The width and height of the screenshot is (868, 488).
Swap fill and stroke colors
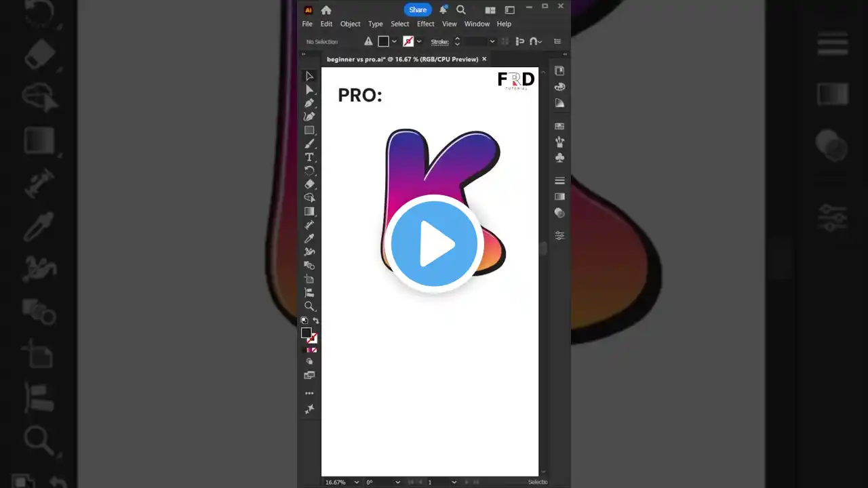pyautogui.click(x=315, y=321)
